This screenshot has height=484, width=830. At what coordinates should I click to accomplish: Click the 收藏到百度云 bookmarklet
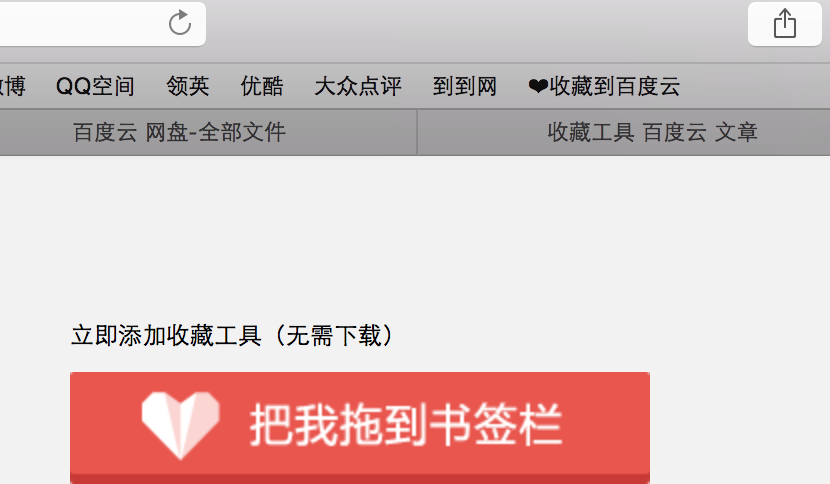pyautogui.click(x=604, y=86)
